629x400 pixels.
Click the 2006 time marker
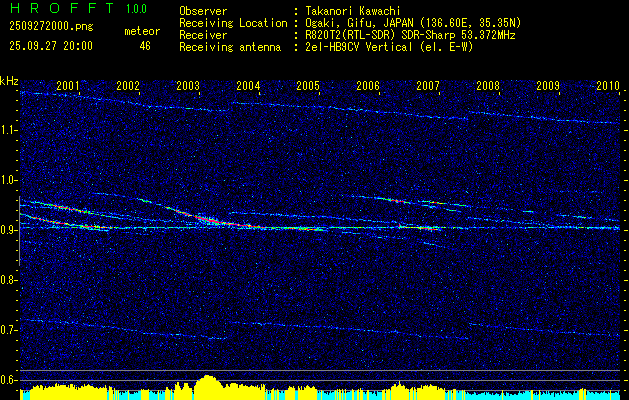(368, 85)
